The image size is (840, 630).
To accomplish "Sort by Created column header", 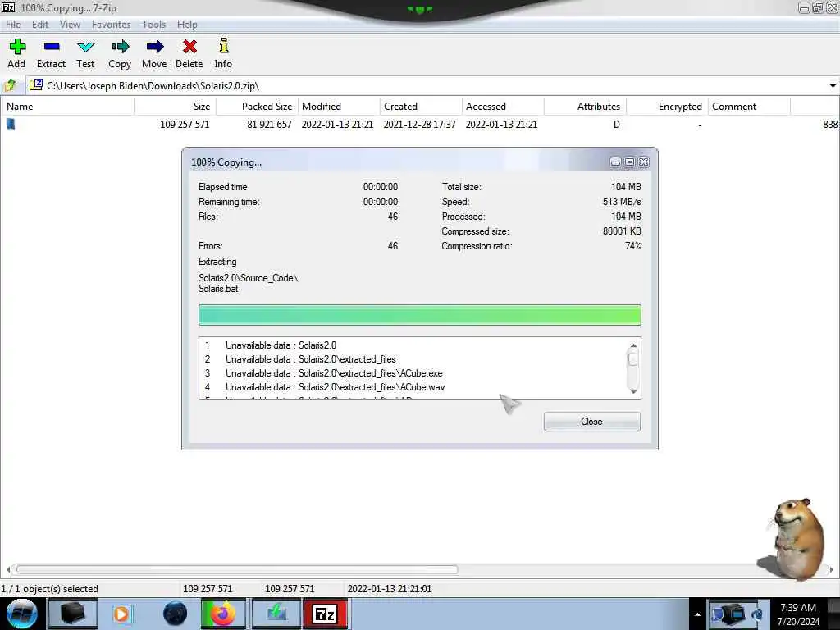I will pos(421,106).
